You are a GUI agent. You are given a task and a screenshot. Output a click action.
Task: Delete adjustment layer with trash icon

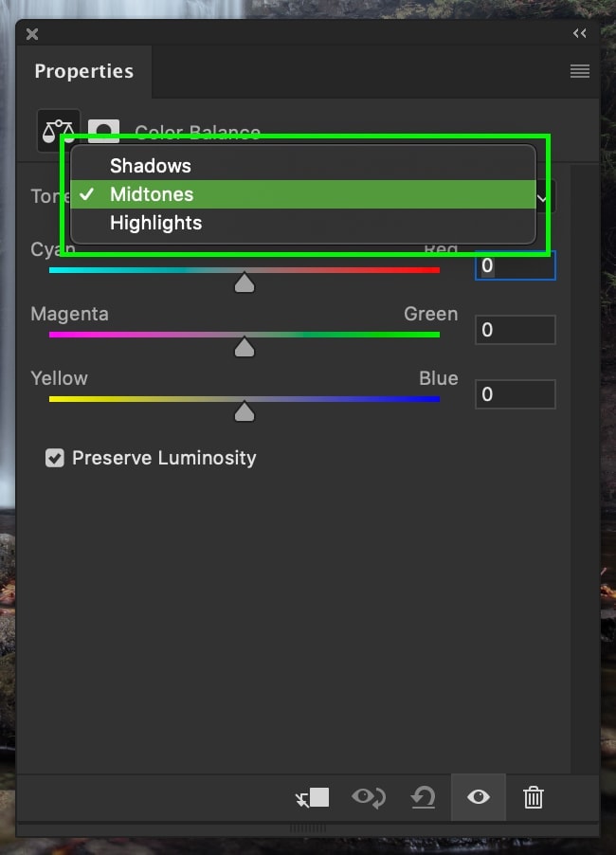534,797
